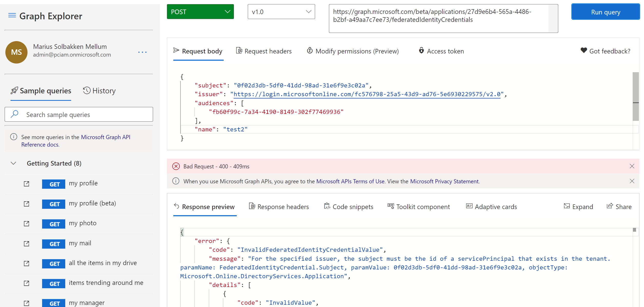Click the Share query icon
Image resolution: width=644 pixels, height=307 pixels.
pyautogui.click(x=609, y=206)
